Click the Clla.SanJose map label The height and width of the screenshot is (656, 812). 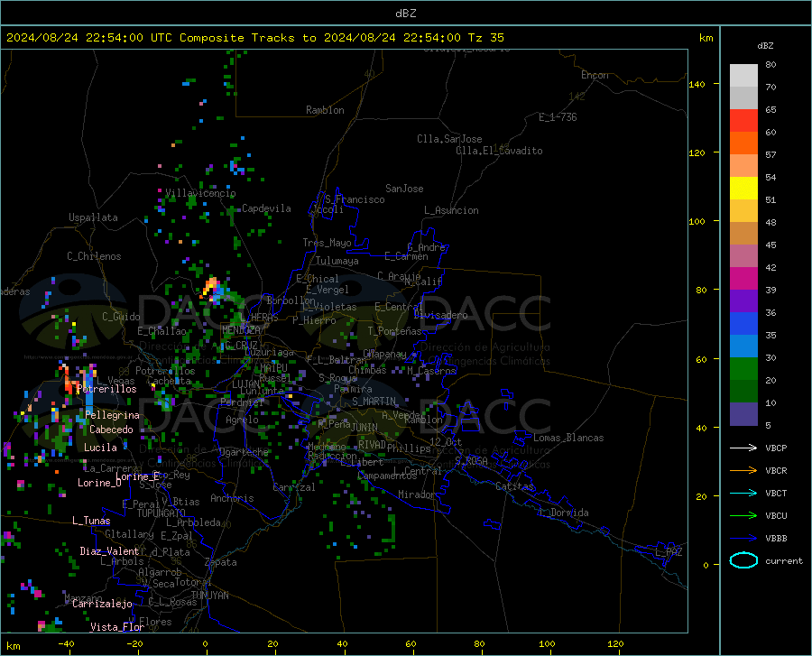tap(449, 139)
